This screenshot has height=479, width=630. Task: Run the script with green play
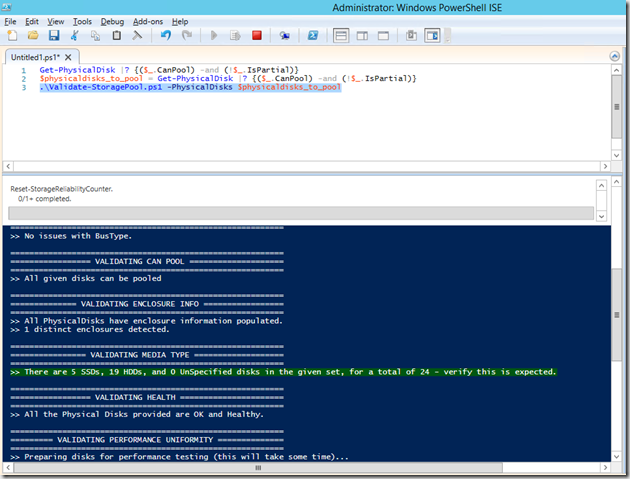tap(214, 36)
